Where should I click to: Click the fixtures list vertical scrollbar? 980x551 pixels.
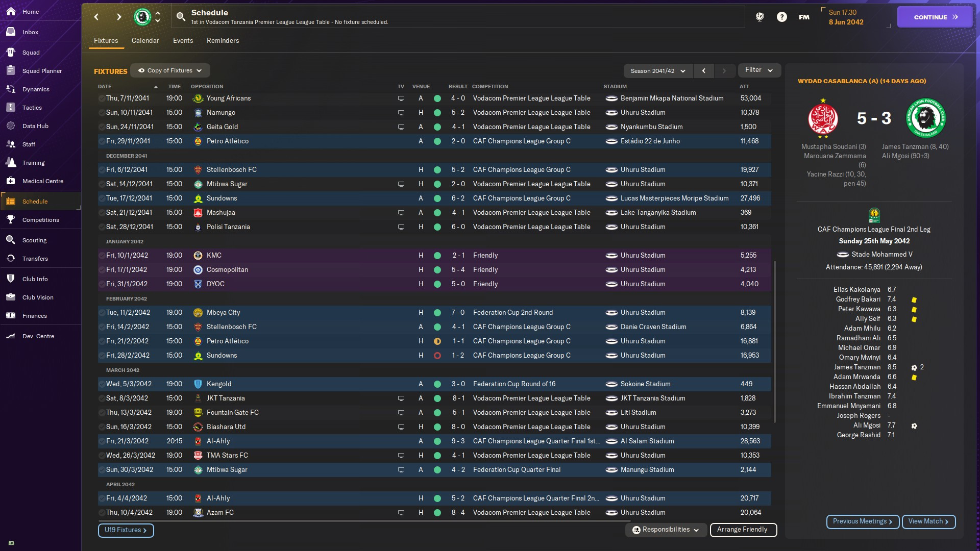click(x=774, y=342)
